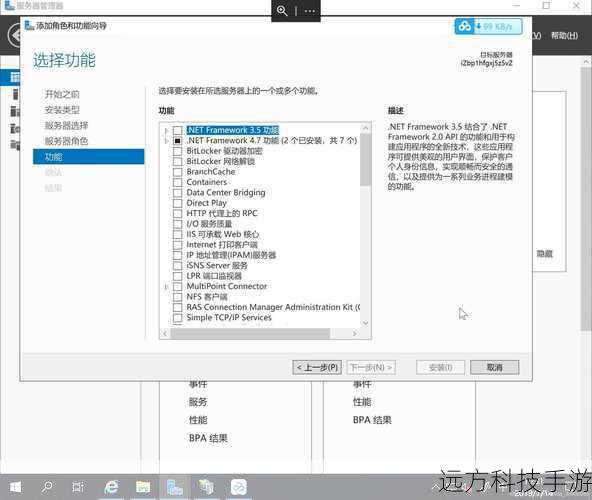This screenshot has height=500, width=592.
Task: Check BitLocker 网络解锁 checkbox
Action: [x=177, y=162]
